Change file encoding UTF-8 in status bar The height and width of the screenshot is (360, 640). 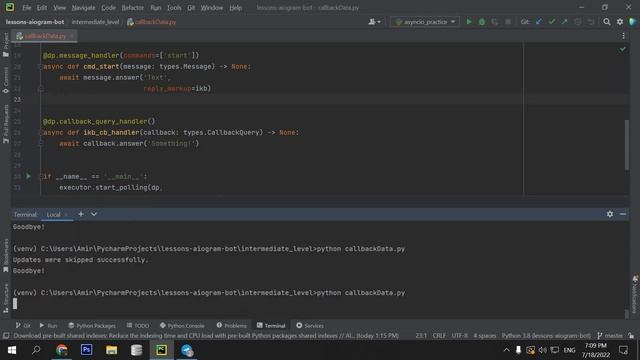point(460,336)
